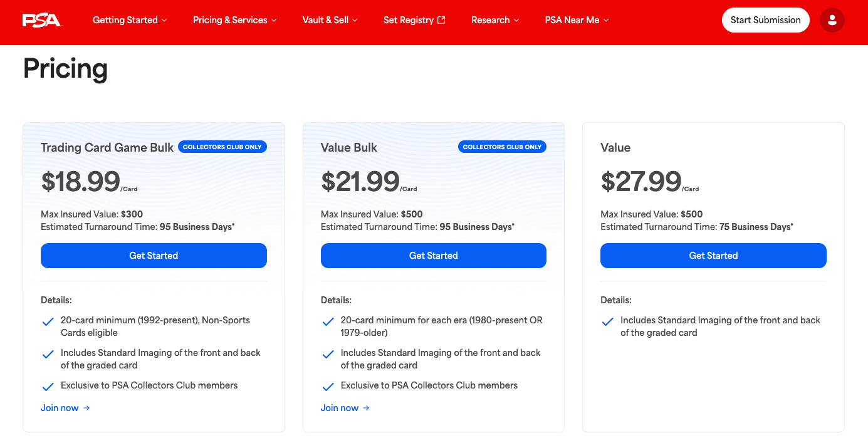
Task: Expand the Getting Started dropdown
Action: 130,20
